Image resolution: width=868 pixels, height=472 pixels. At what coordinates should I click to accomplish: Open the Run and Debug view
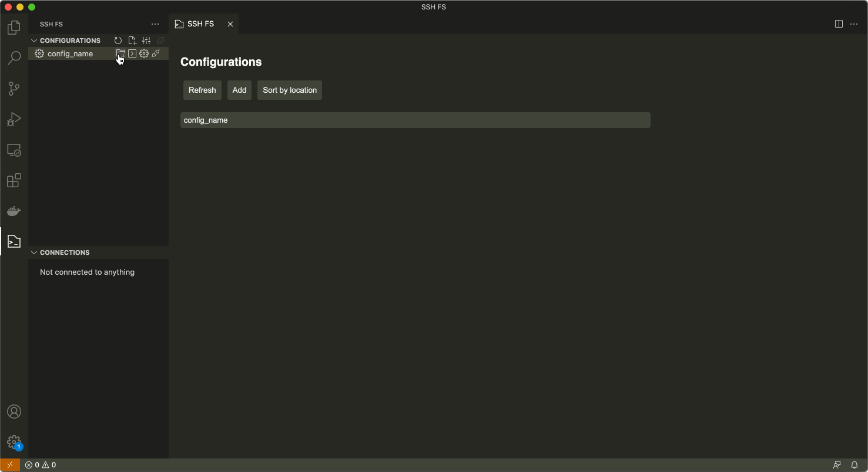(14, 119)
